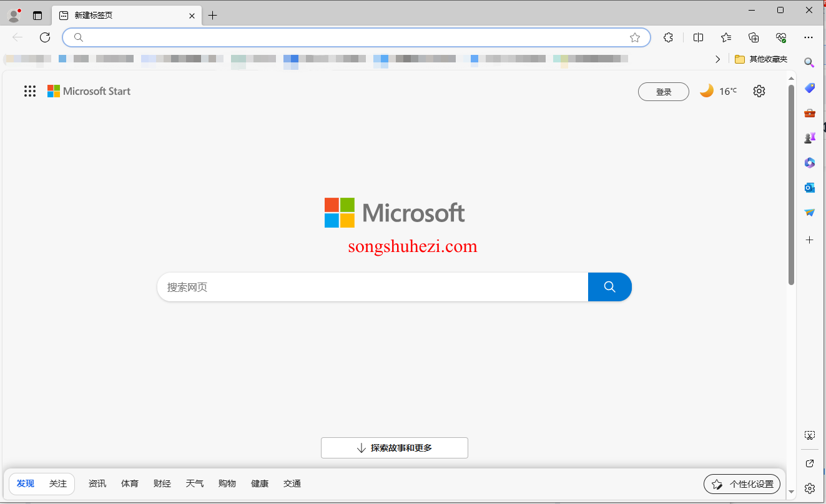Open Settings and more ellipsis menu
The height and width of the screenshot is (504, 826).
click(x=809, y=37)
